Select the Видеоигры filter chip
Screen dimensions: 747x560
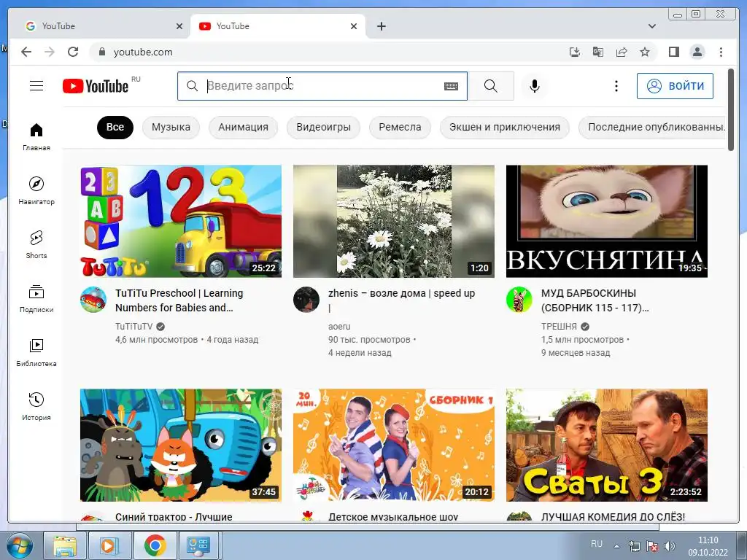click(x=323, y=127)
